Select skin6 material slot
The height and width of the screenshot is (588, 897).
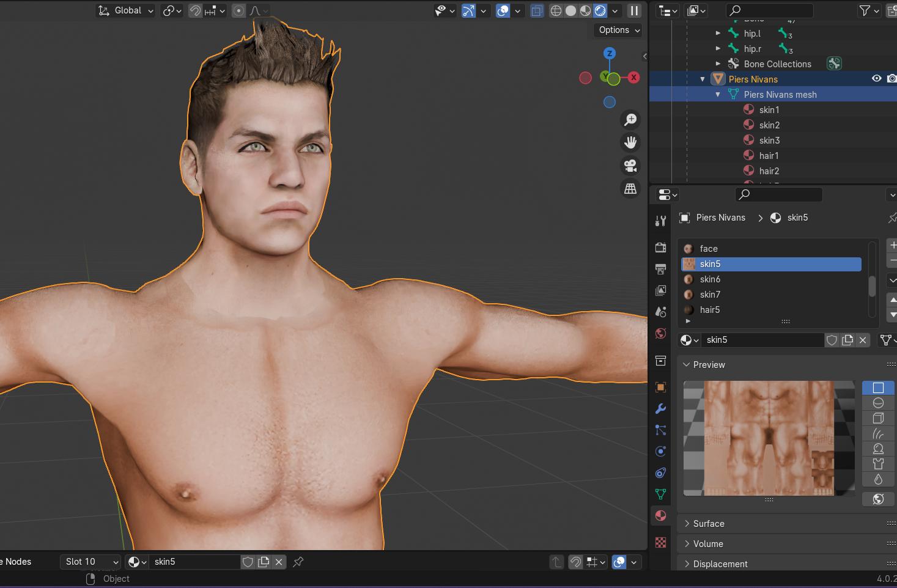point(772,279)
